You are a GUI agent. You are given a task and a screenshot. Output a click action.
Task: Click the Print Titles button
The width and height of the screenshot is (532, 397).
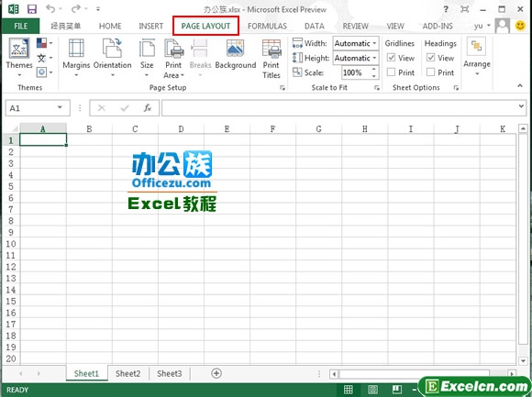coord(272,59)
